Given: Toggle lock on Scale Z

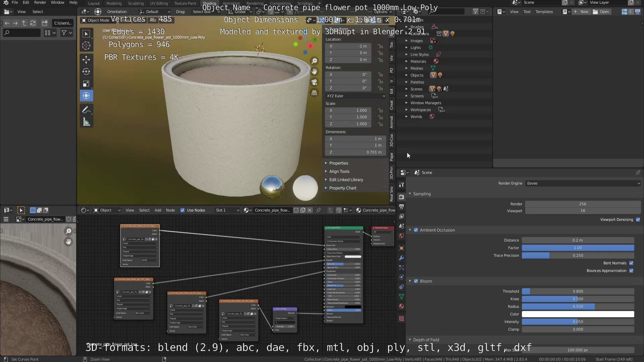Looking at the screenshot, I should pos(380,124).
